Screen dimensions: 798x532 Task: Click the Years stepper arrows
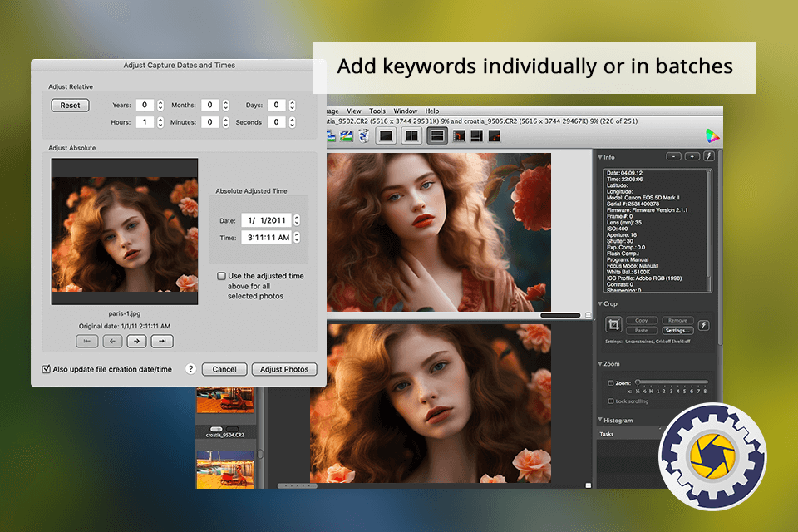tap(160, 105)
